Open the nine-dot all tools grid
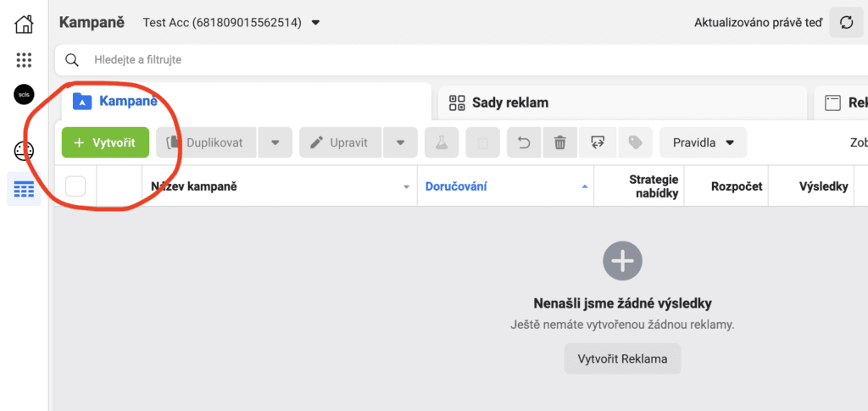Viewport: 868px width, 411px height. coord(24,59)
